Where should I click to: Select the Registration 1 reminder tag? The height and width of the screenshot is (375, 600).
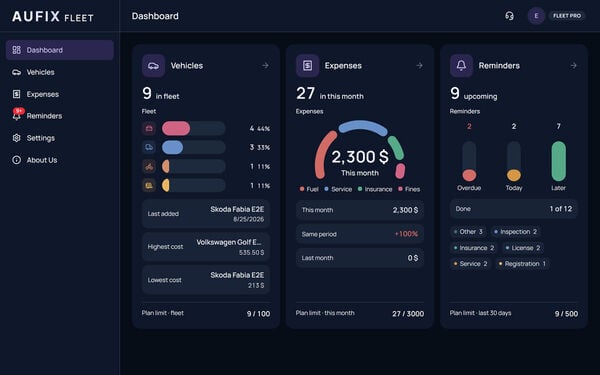523,264
